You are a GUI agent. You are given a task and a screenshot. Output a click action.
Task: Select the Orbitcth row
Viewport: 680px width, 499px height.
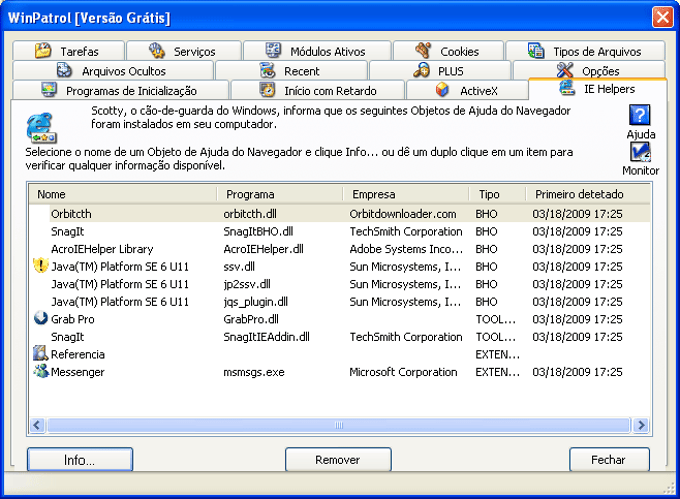coord(340,214)
